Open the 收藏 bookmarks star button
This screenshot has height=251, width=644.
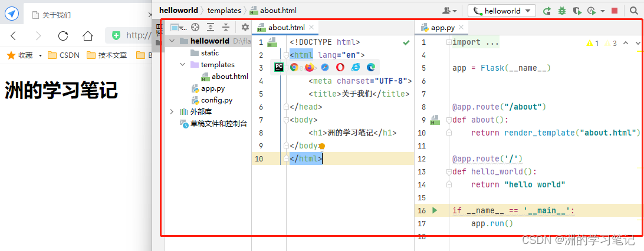tap(19, 55)
